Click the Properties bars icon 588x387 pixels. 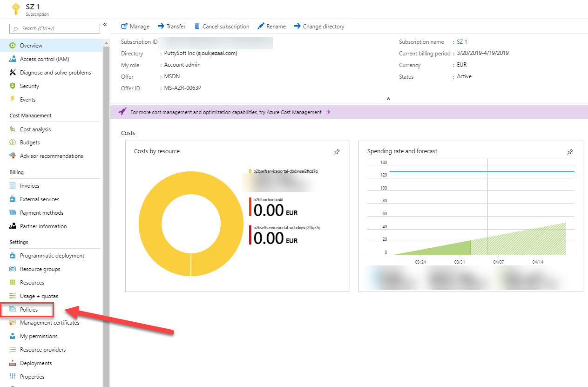(x=13, y=377)
